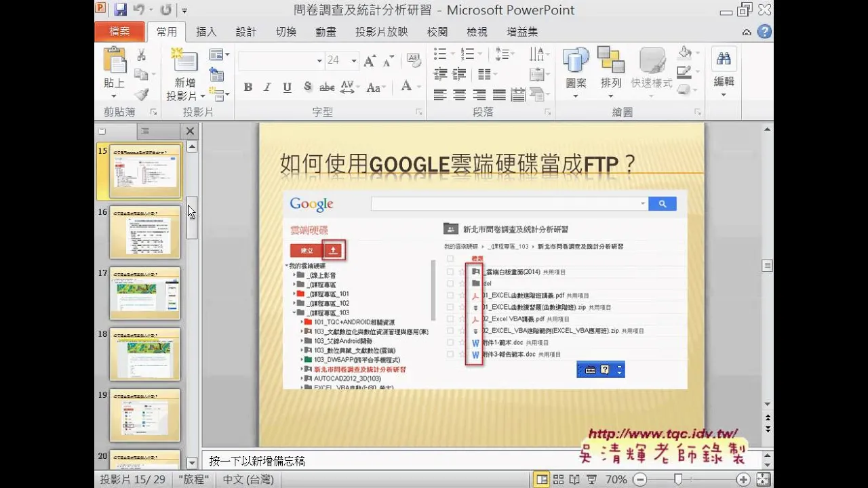The width and height of the screenshot is (868, 488).
Task: Apply Strikethrough (abc) formatting
Action: (327, 87)
